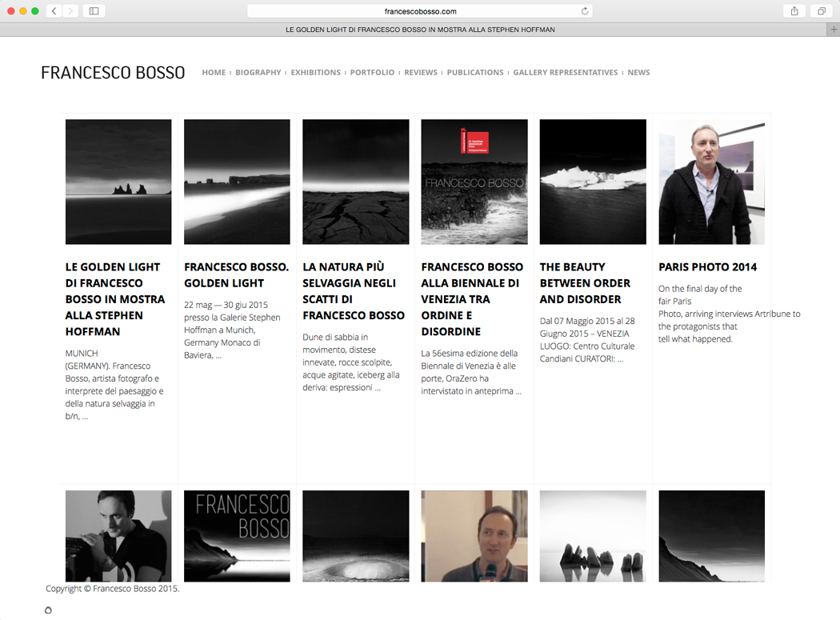Image resolution: width=840 pixels, height=620 pixels.
Task: Open the BIOGRAPHY menu item
Action: [258, 72]
